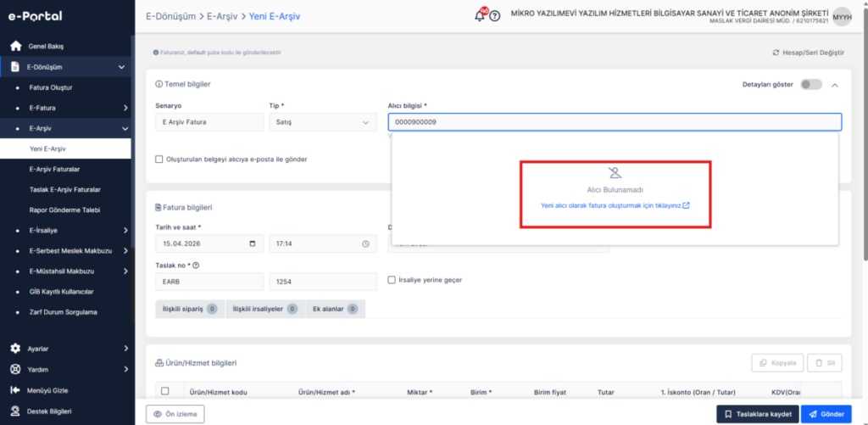Click the Taslaklara kaydet button
This screenshot has width=868, height=425.
757,414
